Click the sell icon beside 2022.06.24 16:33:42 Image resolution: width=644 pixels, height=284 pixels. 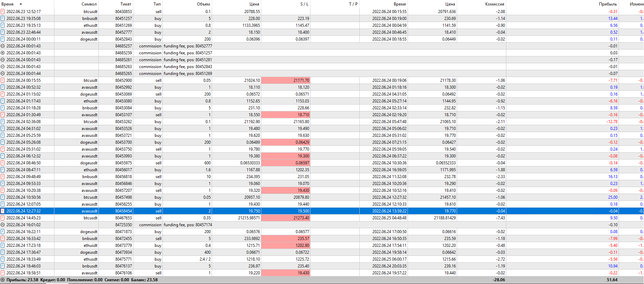(3, 238)
